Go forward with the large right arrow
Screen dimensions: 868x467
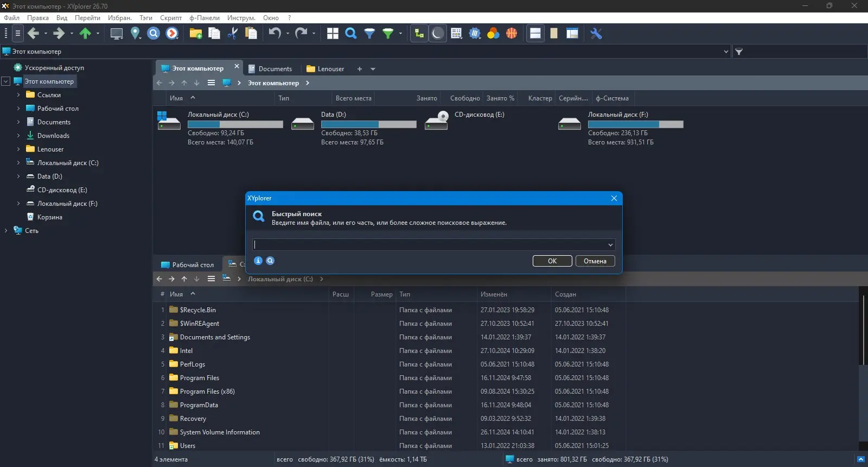(59, 34)
